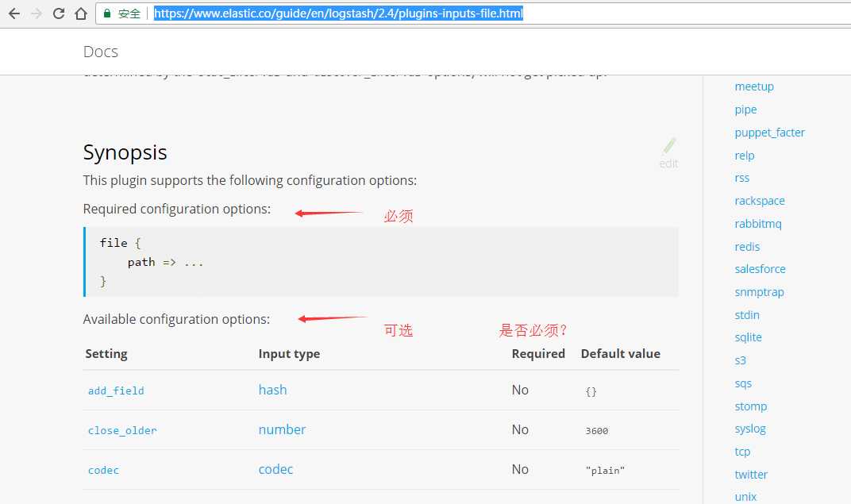Click the browser forward arrow
Image resolution: width=851 pixels, height=504 pixels.
pos(37,13)
